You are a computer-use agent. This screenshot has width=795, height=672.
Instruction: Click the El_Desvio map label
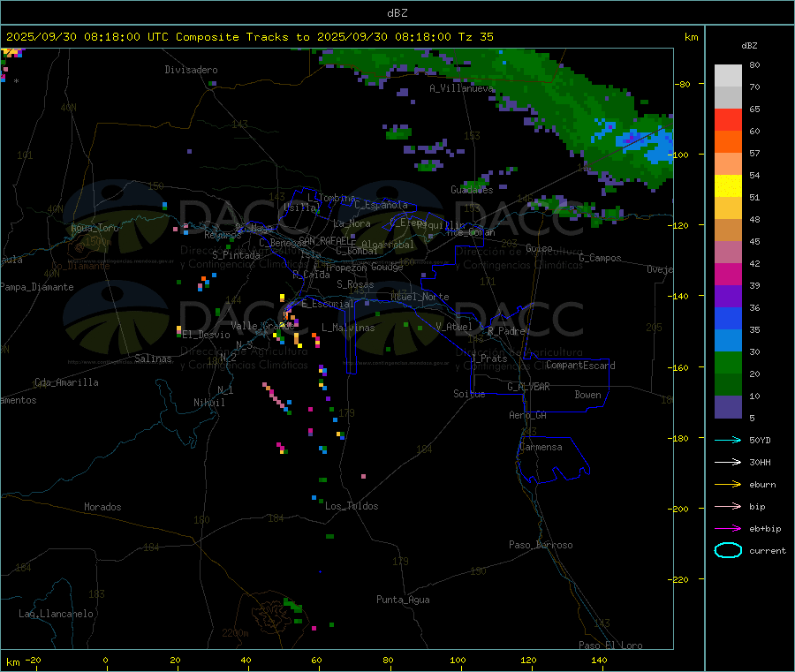point(206,335)
